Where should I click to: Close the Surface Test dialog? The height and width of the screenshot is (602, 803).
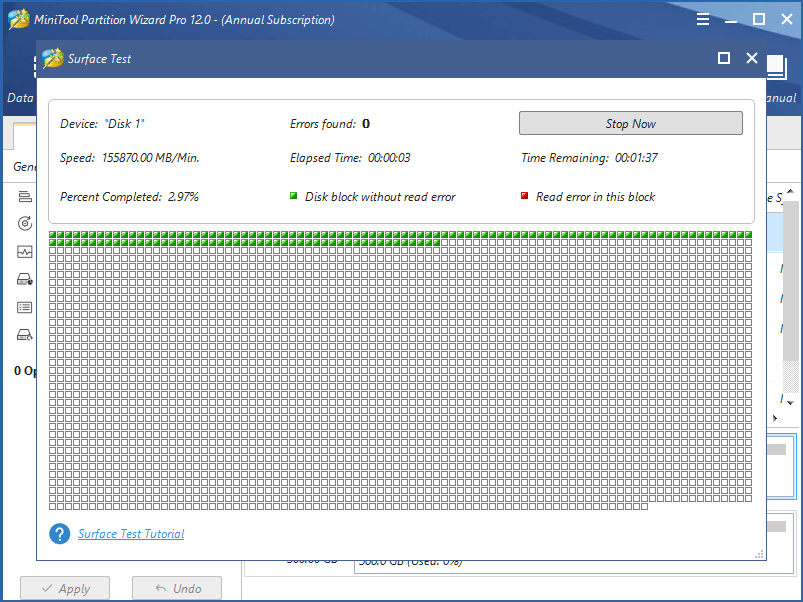(751, 58)
